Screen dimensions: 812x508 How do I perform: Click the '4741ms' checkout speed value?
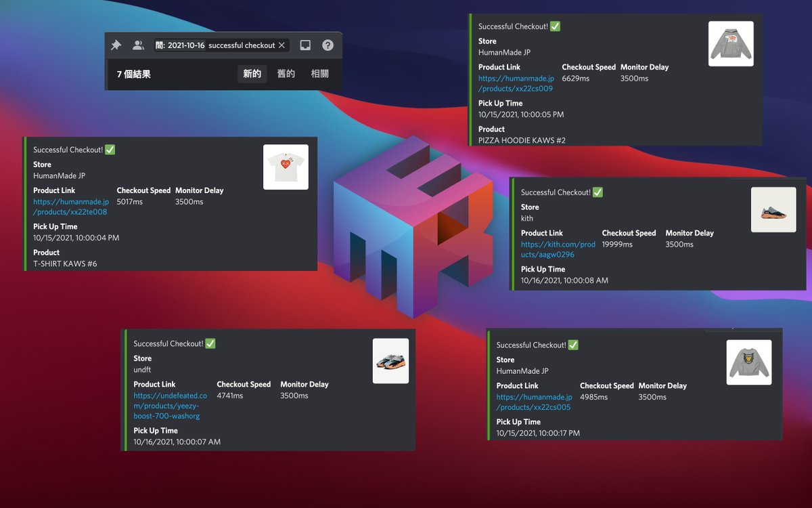230,396
